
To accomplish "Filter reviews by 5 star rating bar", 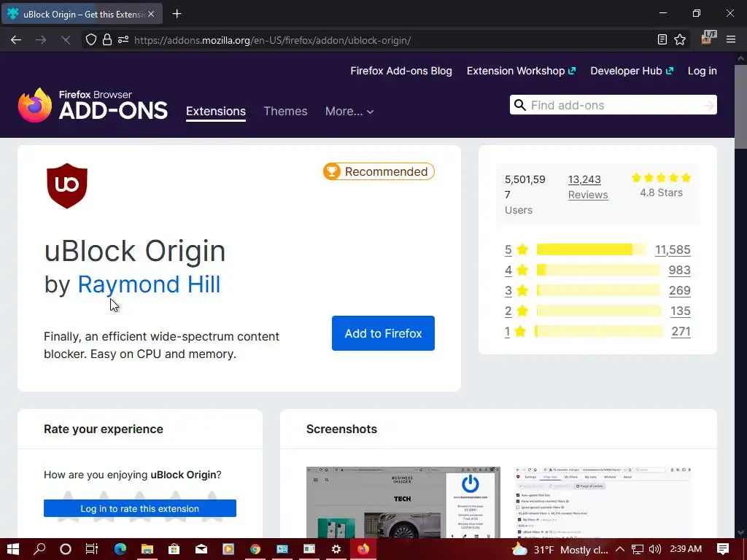I will [591, 249].
